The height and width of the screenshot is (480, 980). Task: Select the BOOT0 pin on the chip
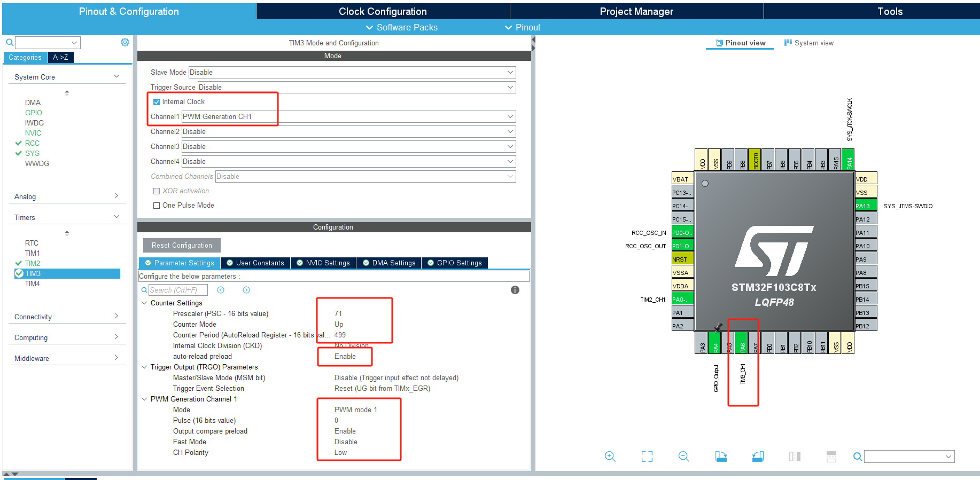[x=755, y=159]
